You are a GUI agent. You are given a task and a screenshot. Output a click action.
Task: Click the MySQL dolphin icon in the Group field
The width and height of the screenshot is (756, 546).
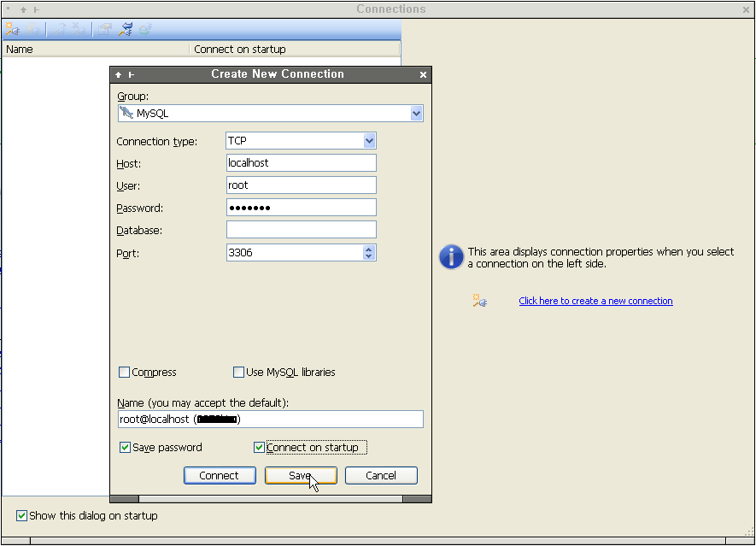(126, 113)
